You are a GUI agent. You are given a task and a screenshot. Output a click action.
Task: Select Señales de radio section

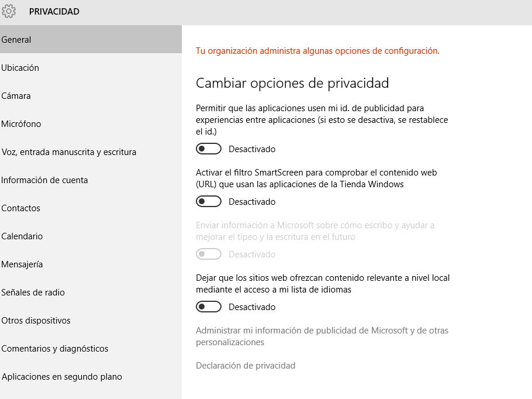(33, 293)
